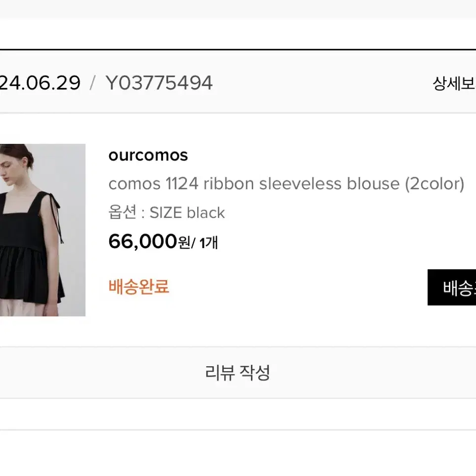This screenshot has width=476, height=476.
Task: Click the order header row background
Action: pos(238,82)
